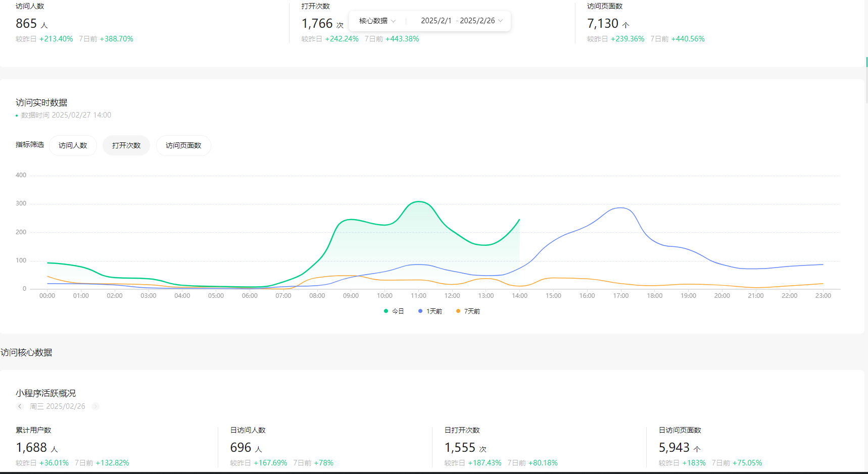The height and width of the screenshot is (474, 868).
Task: Click the +213.40% 较昨日 figure
Action: [56, 39]
